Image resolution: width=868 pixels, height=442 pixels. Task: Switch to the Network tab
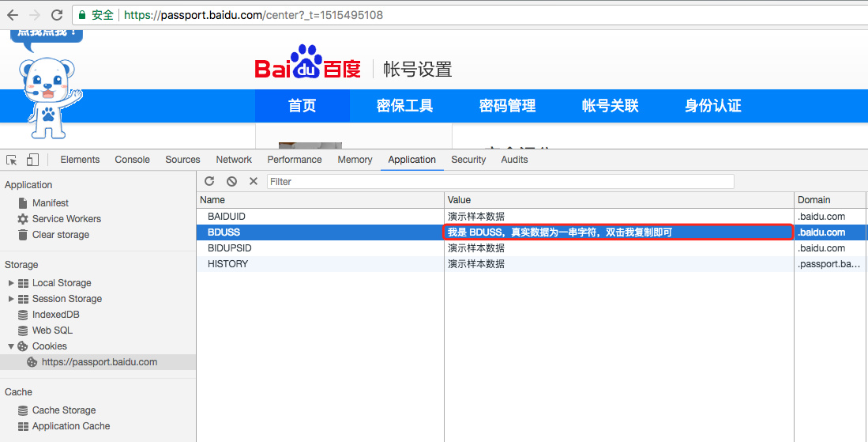point(234,160)
